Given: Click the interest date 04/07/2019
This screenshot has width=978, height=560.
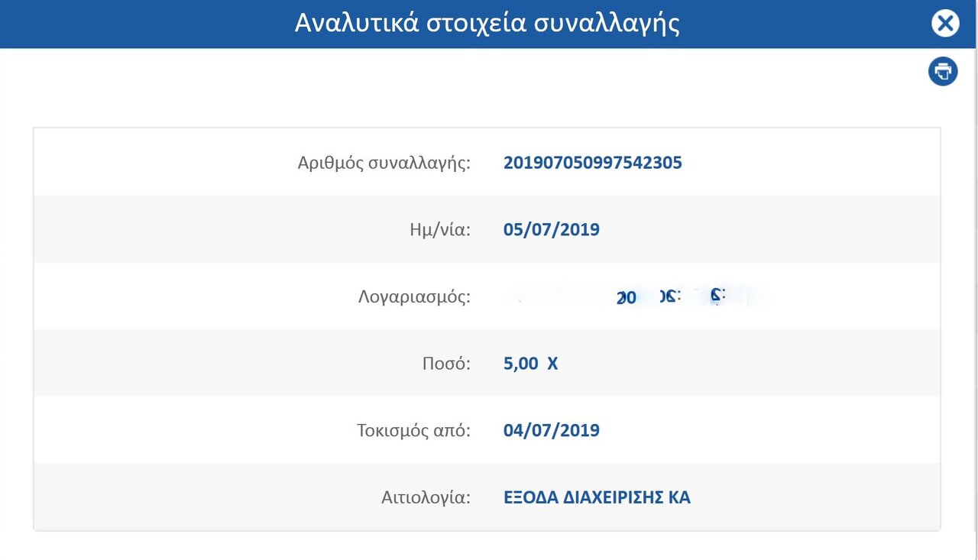Looking at the screenshot, I should [552, 430].
